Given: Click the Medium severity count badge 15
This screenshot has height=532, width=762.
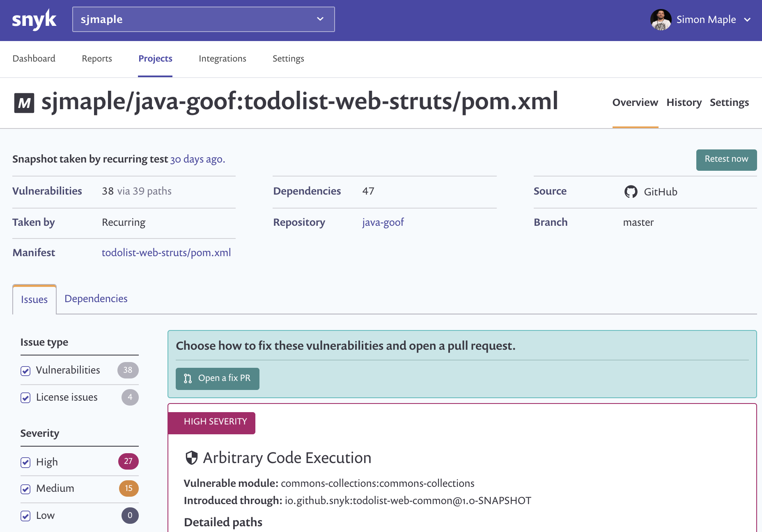Looking at the screenshot, I should tap(129, 488).
